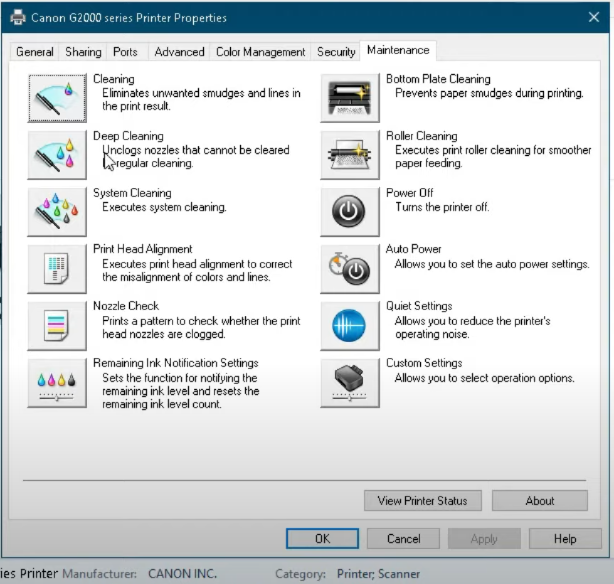Image resolution: width=614 pixels, height=584 pixels.
Task: Click 'Prevents paper smudges during printing.' description
Action: (x=489, y=93)
